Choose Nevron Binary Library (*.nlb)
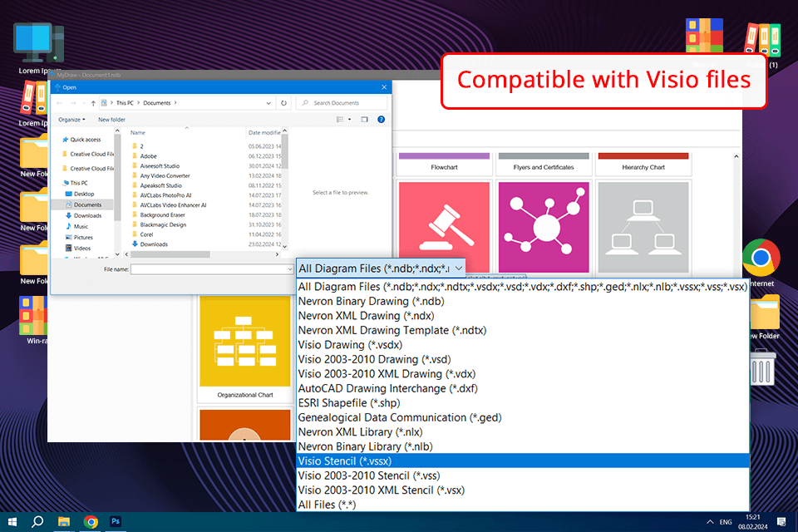This screenshot has width=798, height=532. click(523, 446)
